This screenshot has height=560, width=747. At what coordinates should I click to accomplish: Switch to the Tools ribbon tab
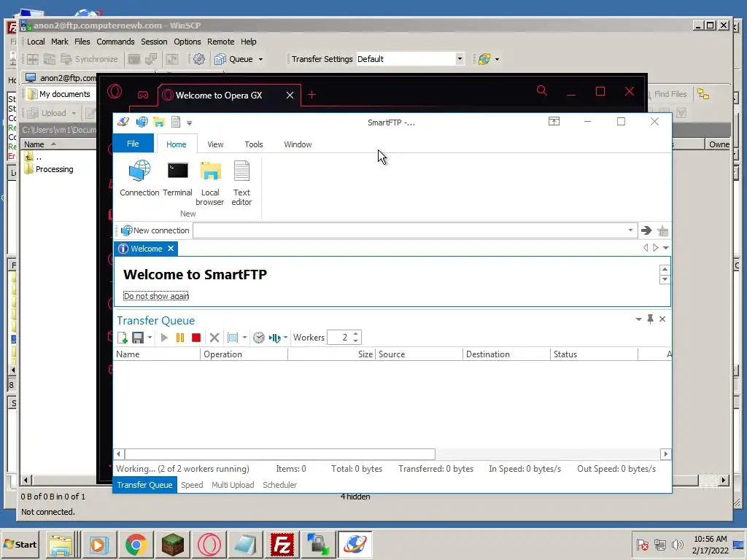pyautogui.click(x=253, y=144)
